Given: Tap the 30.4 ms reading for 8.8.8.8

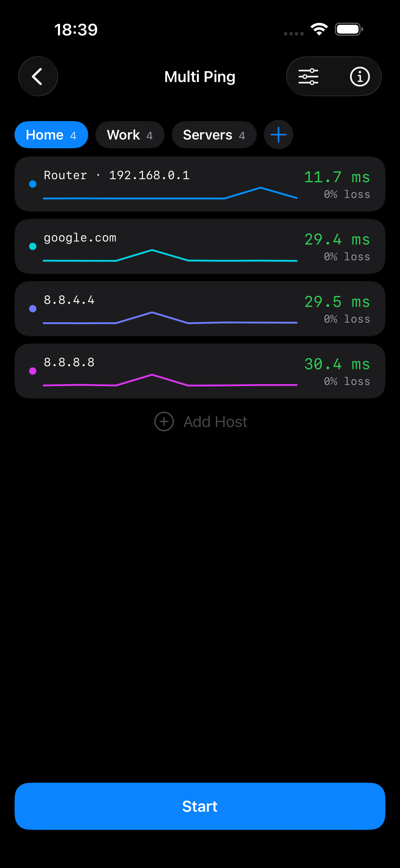Looking at the screenshot, I should [x=337, y=364].
